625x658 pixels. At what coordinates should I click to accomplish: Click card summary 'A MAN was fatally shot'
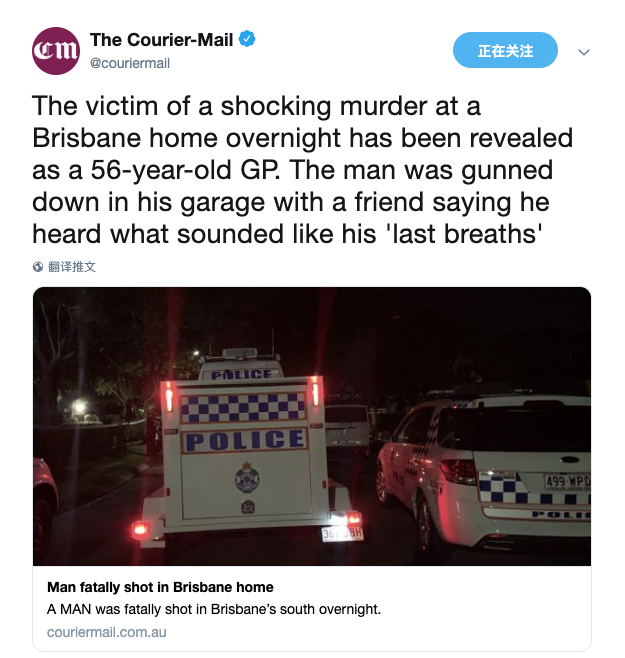(214, 609)
